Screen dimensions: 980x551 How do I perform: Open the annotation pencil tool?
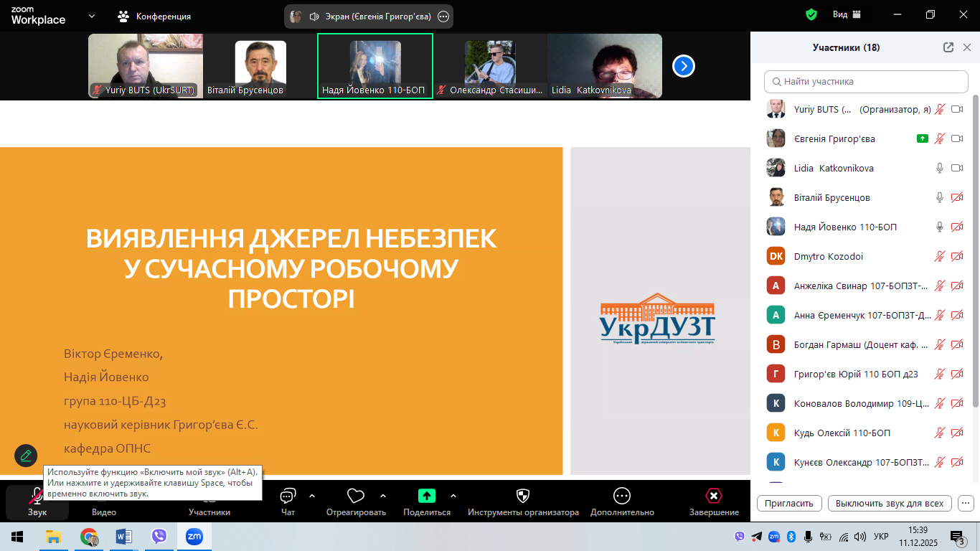(x=26, y=456)
